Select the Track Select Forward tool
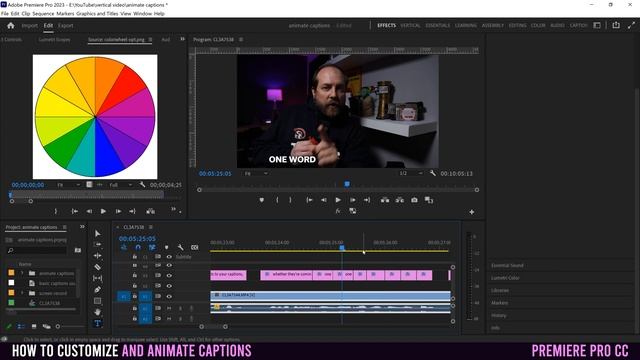The image size is (640, 360). point(97,244)
